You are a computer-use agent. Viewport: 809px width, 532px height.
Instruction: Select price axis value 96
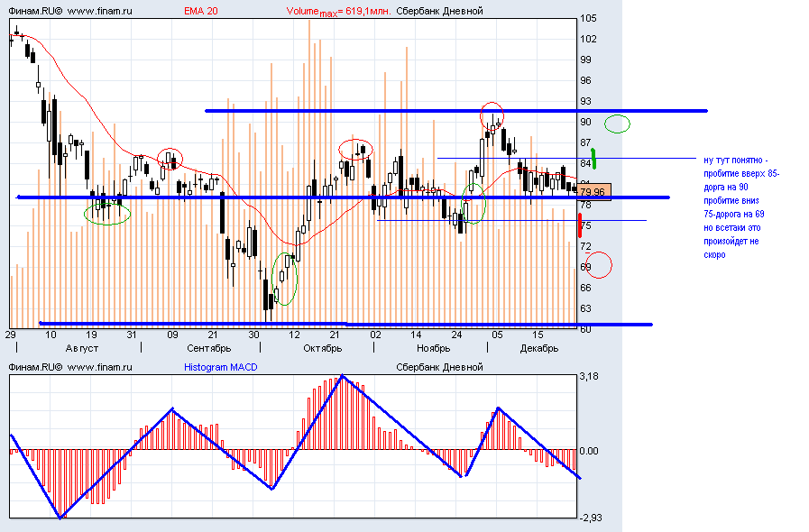[x=585, y=80]
